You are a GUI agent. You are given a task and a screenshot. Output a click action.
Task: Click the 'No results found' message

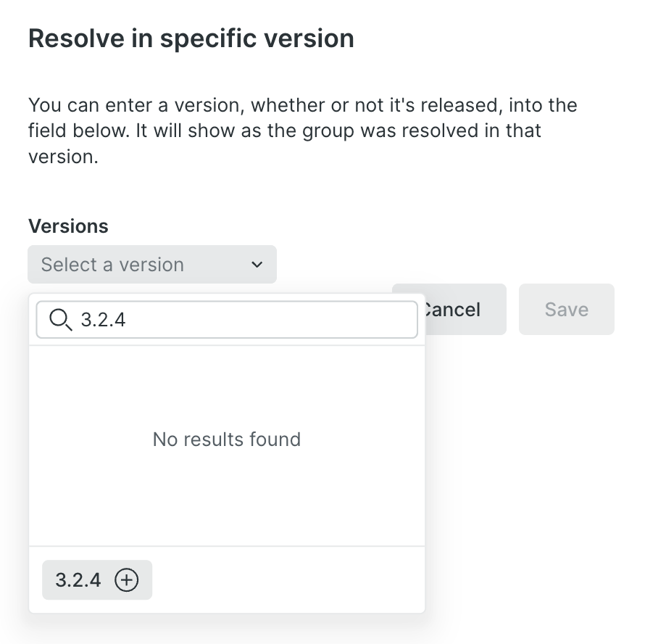point(226,439)
